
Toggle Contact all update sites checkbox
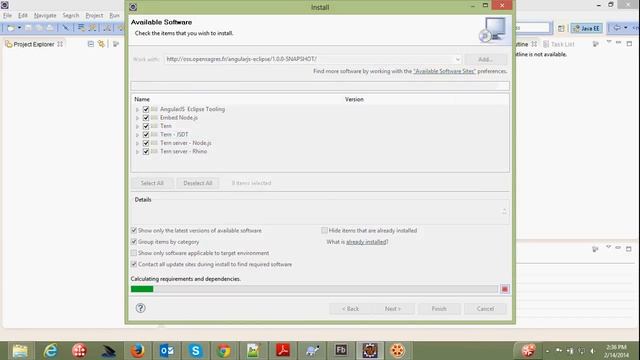[134, 264]
